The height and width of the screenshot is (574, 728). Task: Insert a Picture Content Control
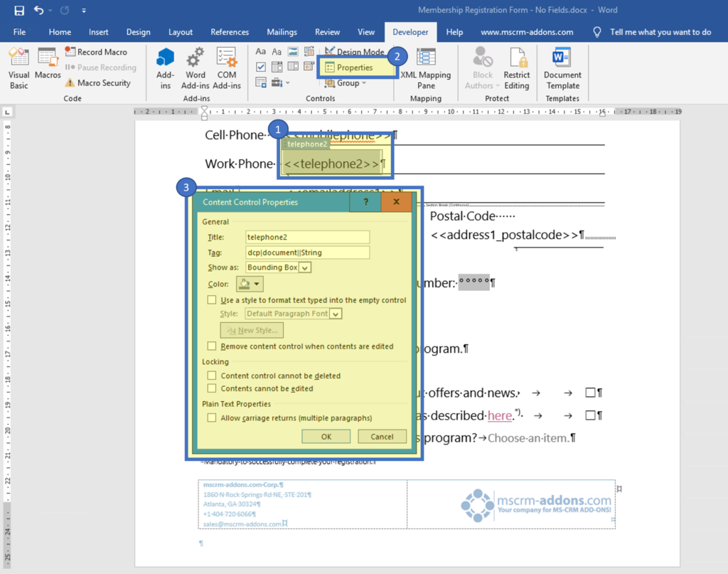tap(293, 51)
